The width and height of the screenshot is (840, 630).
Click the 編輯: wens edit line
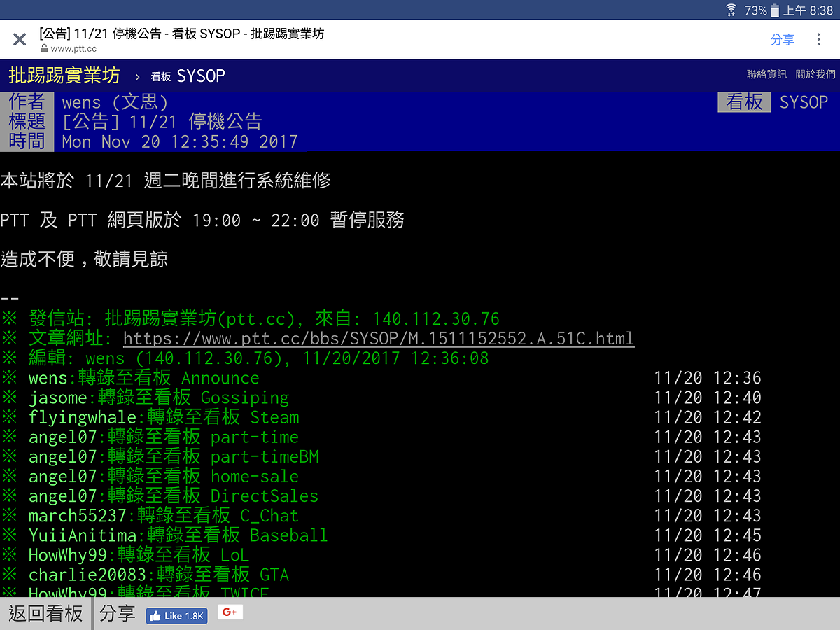coord(245,358)
